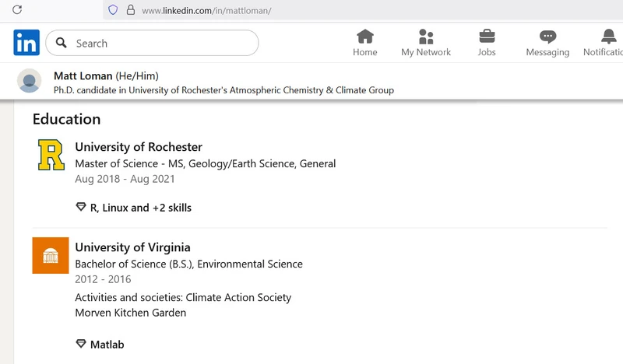Open the Notifications bell icon
The height and width of the screenshot is (364, 623).
(608, 37)
